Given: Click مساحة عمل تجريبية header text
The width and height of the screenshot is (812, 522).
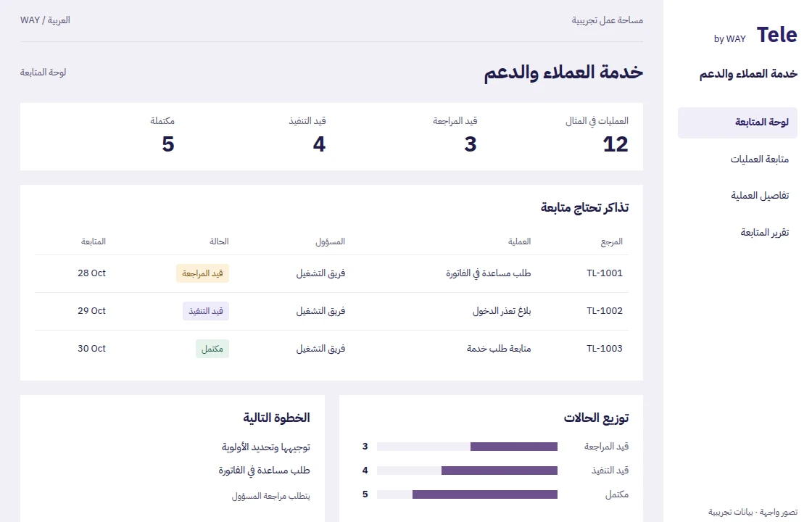Looking at the screenshot, I should pyautogui.click(x=607, y=20).
